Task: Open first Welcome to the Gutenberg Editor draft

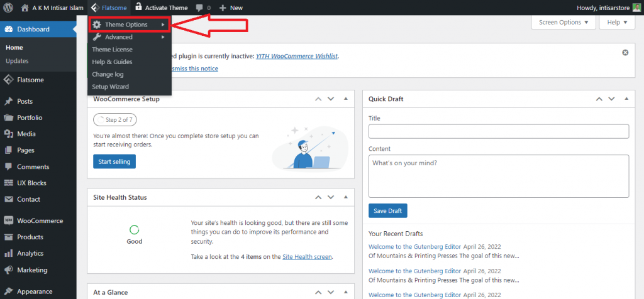Action: click(415, 246)
